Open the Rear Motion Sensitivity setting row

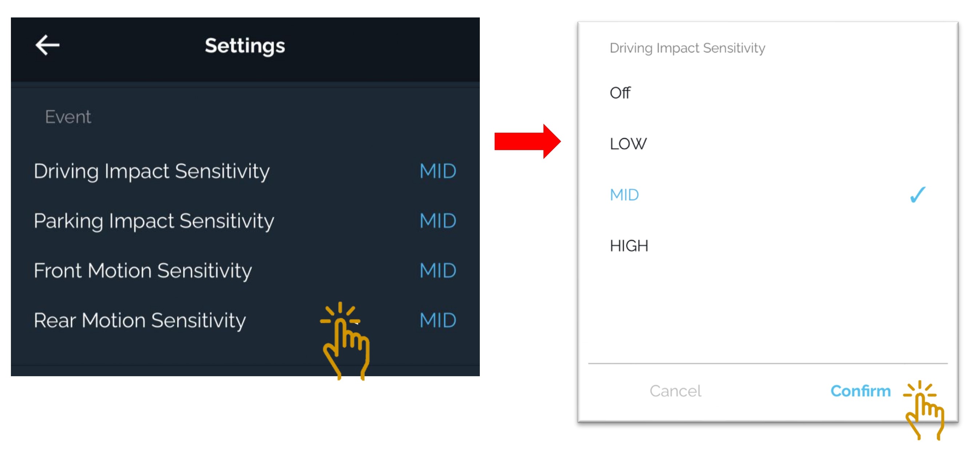[x=245, y=320]
